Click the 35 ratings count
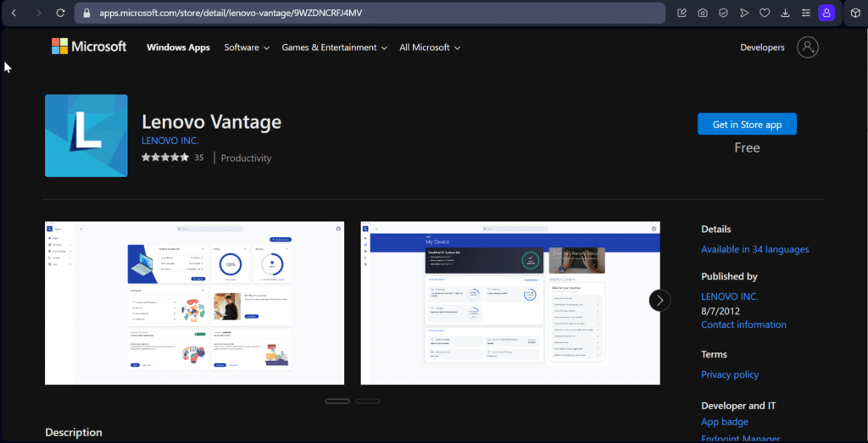Image resolution: width=868 pixels, height=443 pixels. pos(198,158)
